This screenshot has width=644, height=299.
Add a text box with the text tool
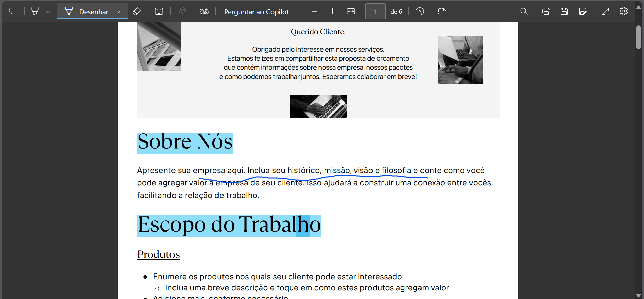click(x=159, y=11)
